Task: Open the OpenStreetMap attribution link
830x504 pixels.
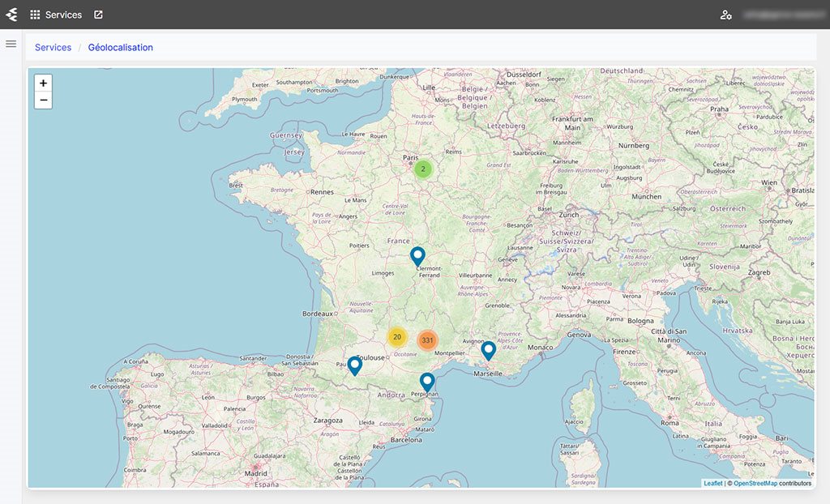Action: point(755,483)
